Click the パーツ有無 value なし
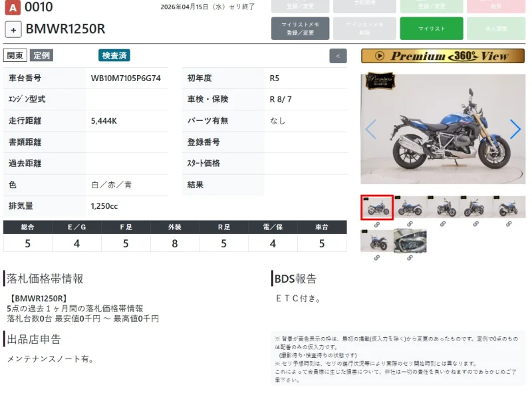The height and width of the screenshot is (399, 532). (278, 121)
